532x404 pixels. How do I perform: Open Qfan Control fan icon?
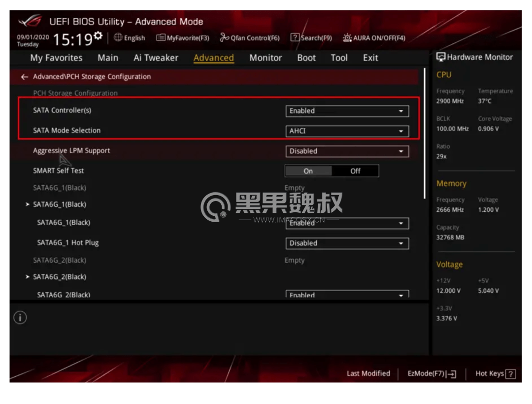click(224, 37)
